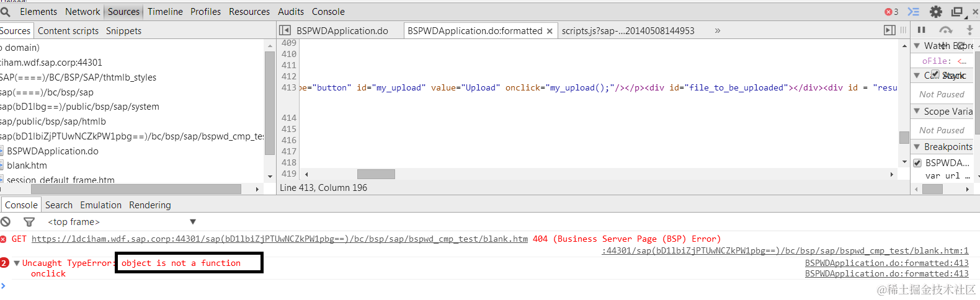Select the oFile watch expression
This screenshot has height=300, width=980.
pos(944,61)
